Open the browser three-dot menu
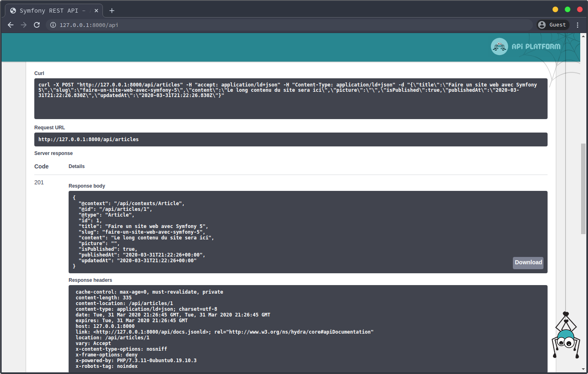Screen dimensions: 588x374 (577, 25)
